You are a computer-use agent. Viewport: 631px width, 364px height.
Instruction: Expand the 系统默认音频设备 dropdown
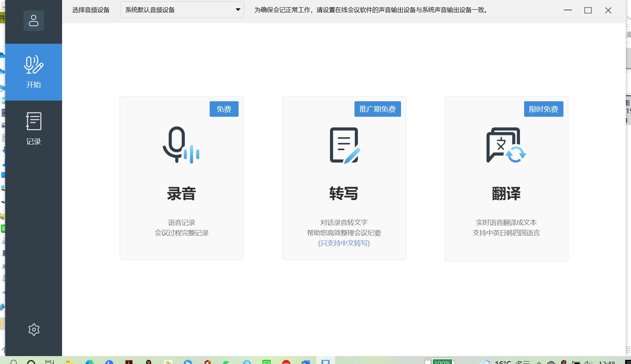(x=182, y=10)
